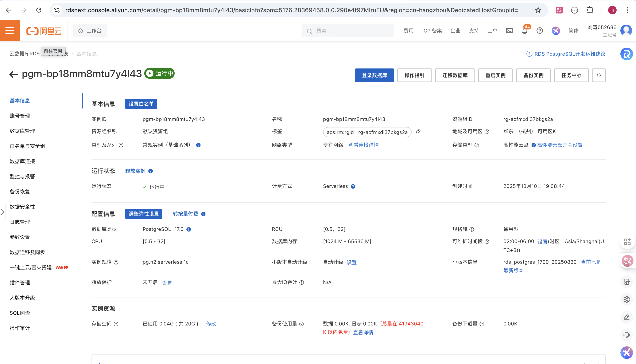Expand the collapsed left navigation panel
636x364 pixels.
(x=3, y=212)
